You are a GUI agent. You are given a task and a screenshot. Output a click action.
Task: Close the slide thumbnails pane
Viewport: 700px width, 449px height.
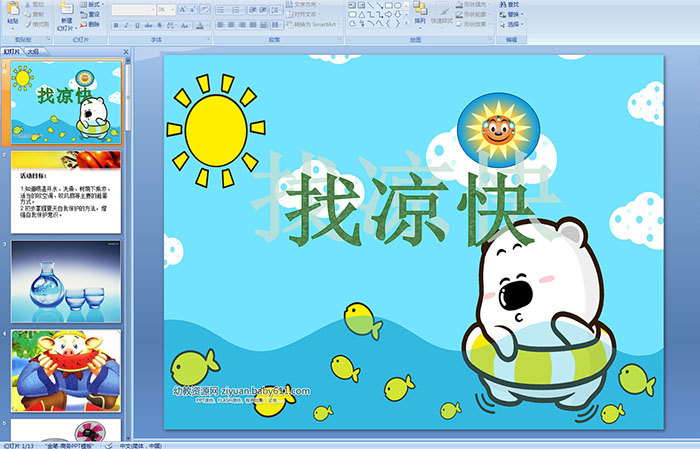tap(126, 52)
